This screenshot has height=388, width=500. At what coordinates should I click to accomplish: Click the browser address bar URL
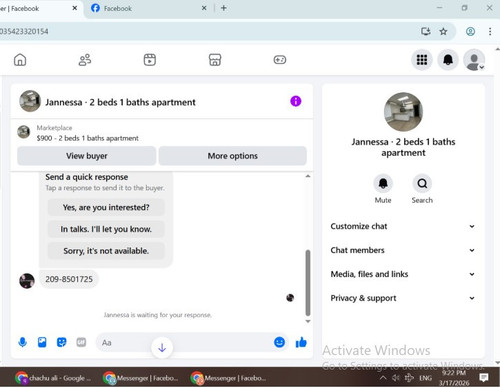24,31
